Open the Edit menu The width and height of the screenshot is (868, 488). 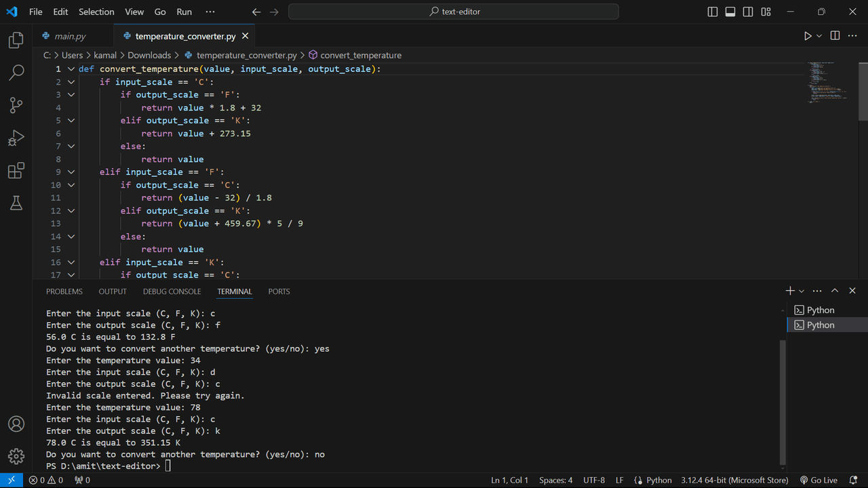pos(60,12)
